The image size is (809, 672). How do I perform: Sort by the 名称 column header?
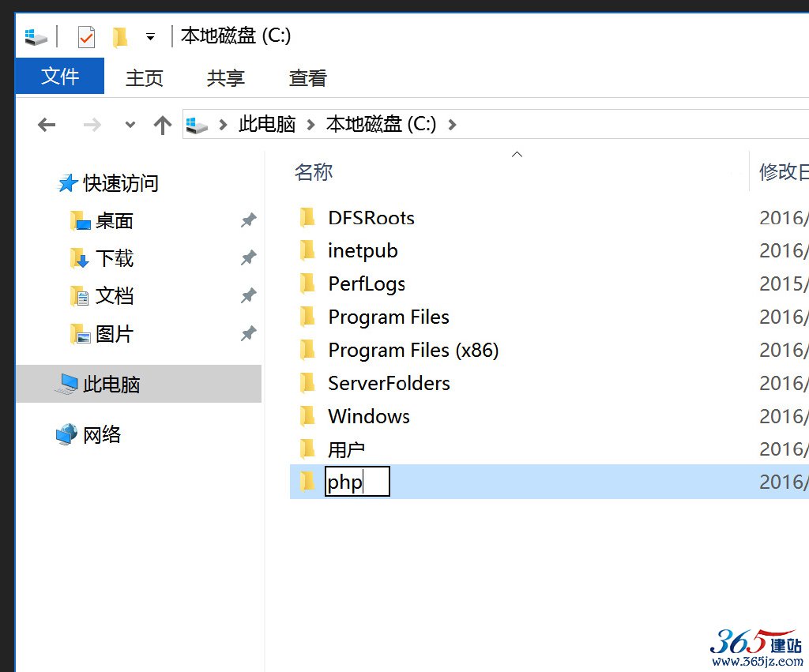point(314,171)
